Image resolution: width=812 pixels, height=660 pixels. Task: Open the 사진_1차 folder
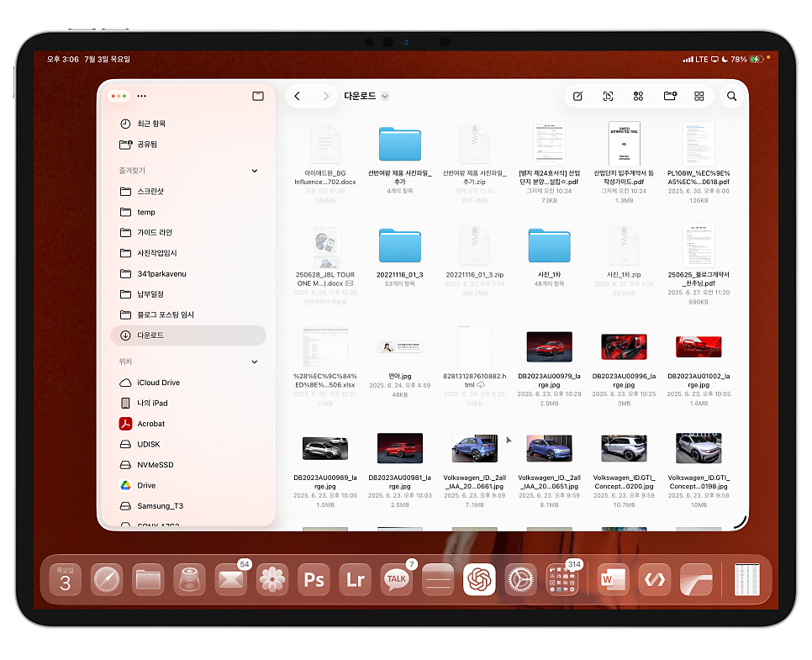click(549, 246)
